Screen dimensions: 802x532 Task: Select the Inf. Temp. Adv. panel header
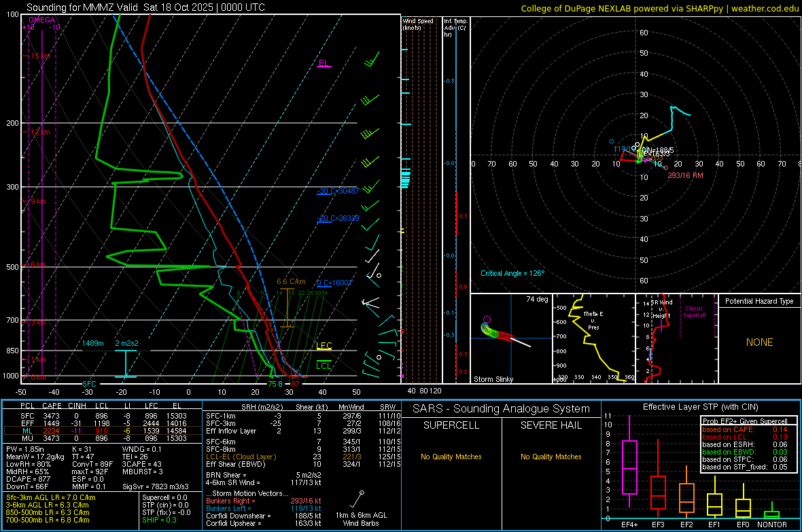tap(456, 28)
